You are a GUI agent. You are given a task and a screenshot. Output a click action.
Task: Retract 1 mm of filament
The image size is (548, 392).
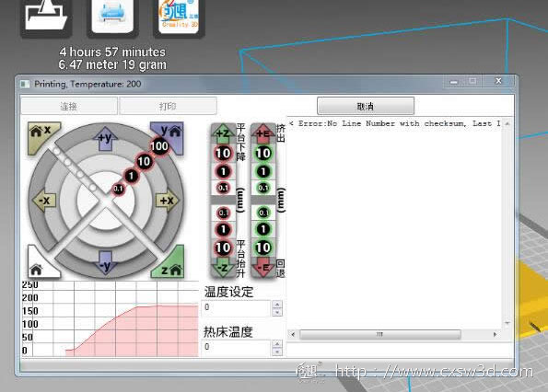point(263,229)
